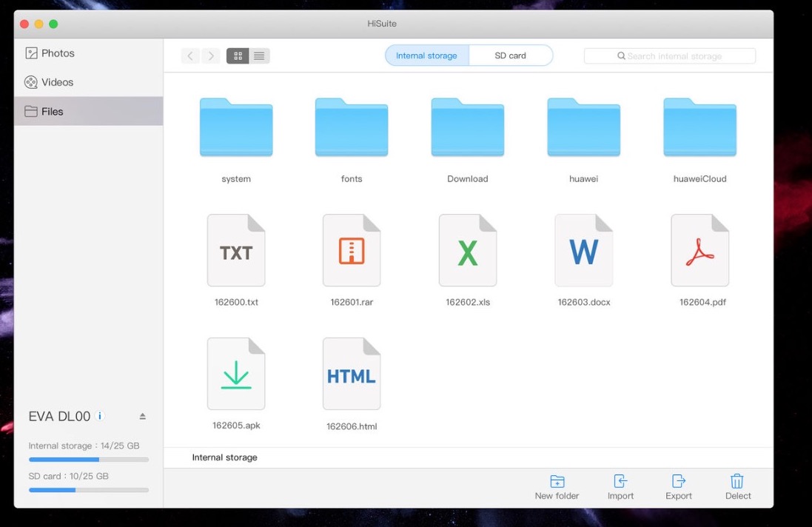Click the 162604.pdf file name
Image resolution: width=812 pixels, height=527 pixels.
click(702, 302)
